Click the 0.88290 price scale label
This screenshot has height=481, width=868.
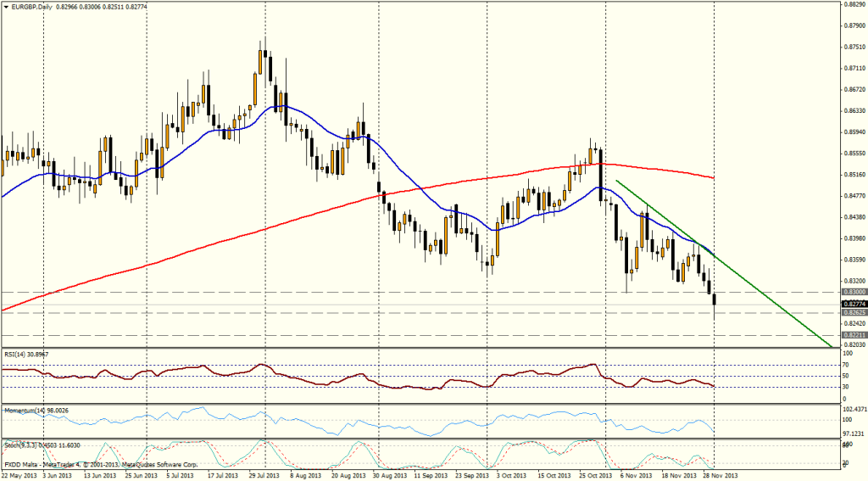(854, 4)
